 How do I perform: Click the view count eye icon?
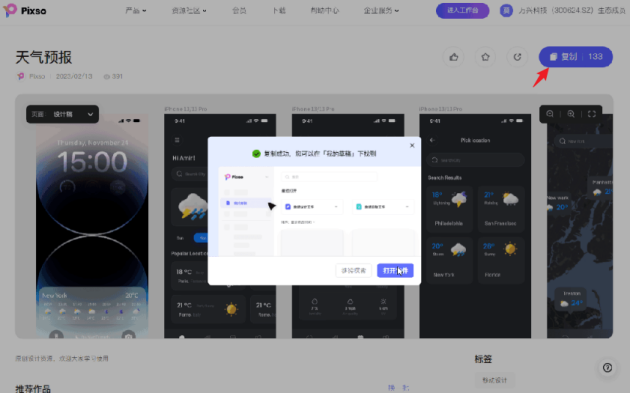(106, 76)
